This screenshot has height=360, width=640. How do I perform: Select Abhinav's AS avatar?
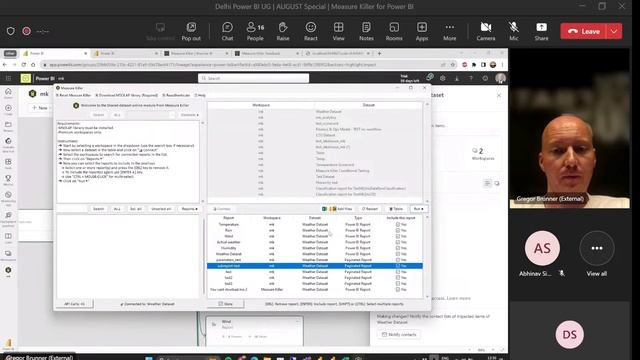coord(542,248)
